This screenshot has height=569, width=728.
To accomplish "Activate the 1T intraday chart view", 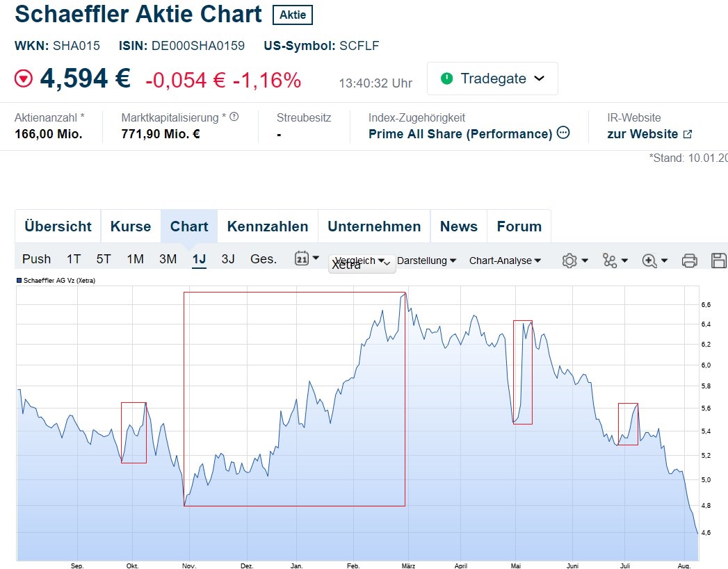I will pyautogui.click(x=73, y=258).
